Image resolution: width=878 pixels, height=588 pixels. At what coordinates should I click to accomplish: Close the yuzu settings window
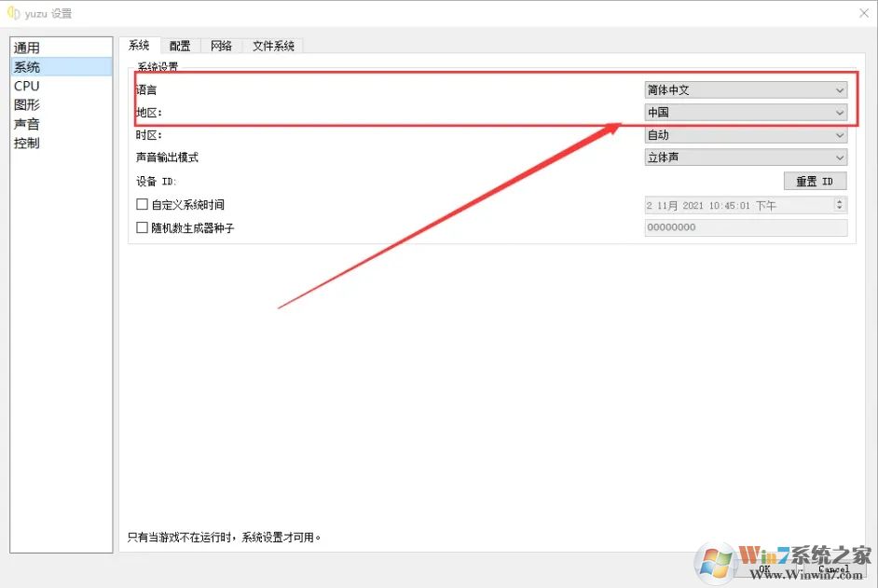pyautogui.click(x=864, y=13)
